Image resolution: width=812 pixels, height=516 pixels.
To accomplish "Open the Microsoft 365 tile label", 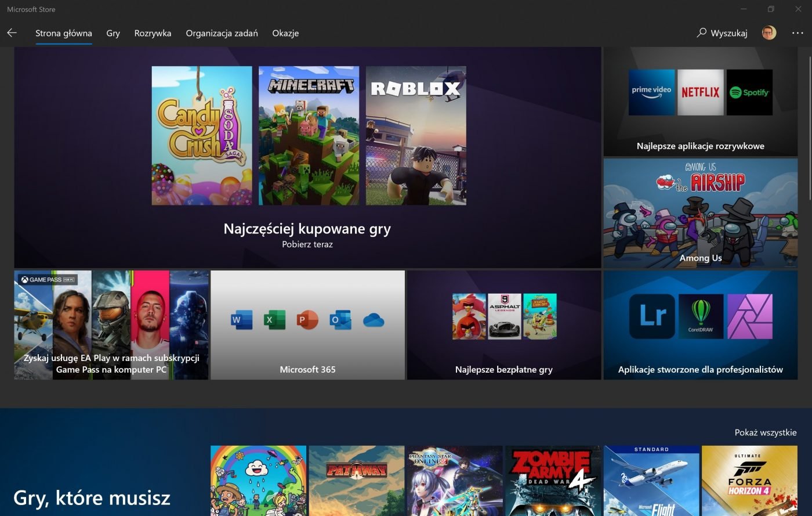I will (307, 370).
